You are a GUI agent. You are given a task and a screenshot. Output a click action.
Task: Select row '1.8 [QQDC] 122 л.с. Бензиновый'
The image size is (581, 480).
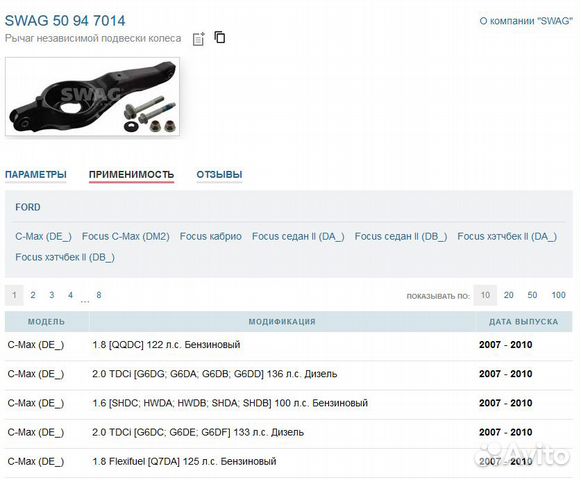288,345
